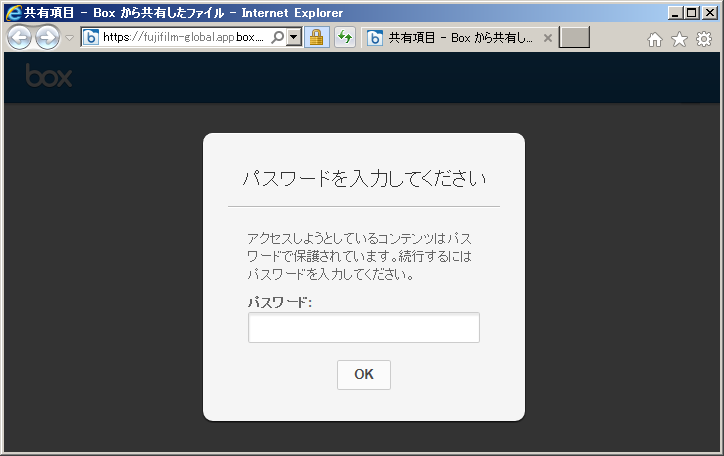Screen dimensions: 724x456
Task: Click the アクセスしようとしている description paragraph
Action: [x=359, y=256]
